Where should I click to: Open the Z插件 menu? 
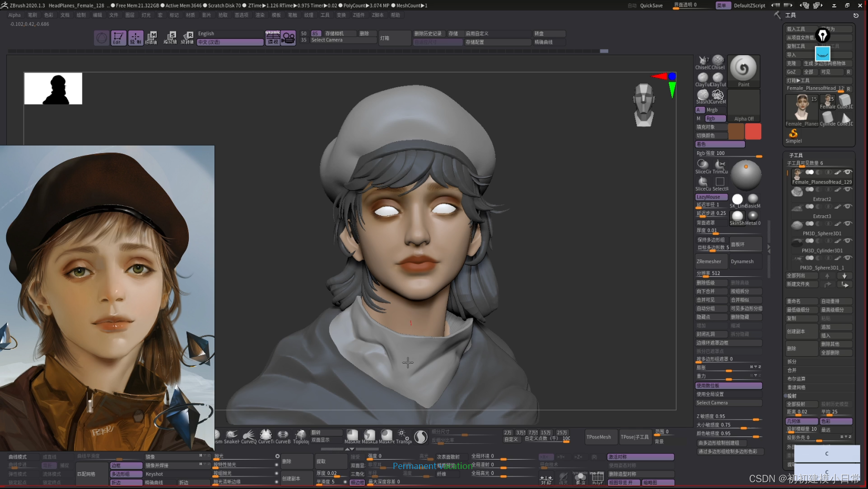[359, 15]
